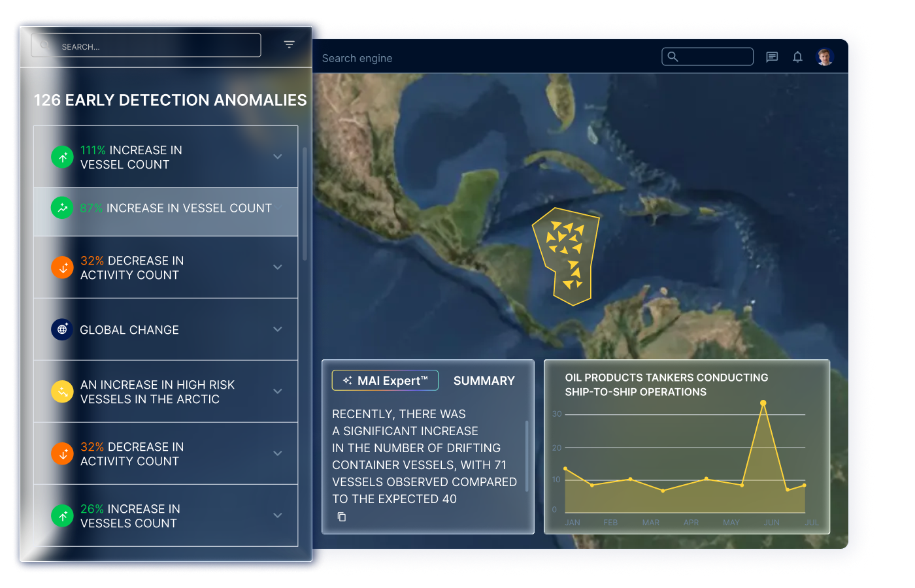The image size is (915, 588).
Task: Expand the high risk vessels in Arctic row
Action: click(278, 391)
